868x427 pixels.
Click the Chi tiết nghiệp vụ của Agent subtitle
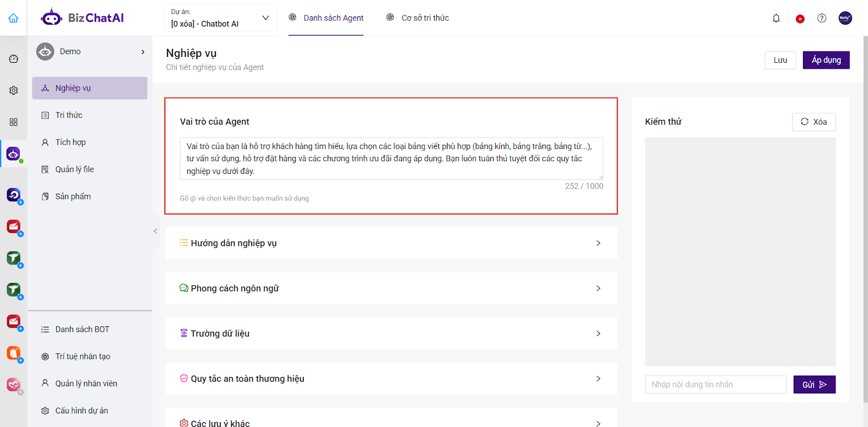(x=215, y=67)
